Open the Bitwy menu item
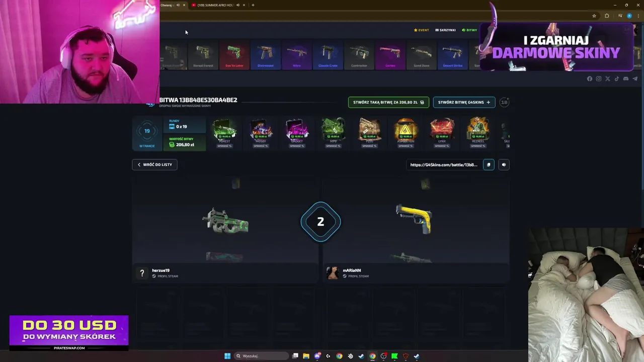This screenshot has height=362, width=644. (469, 30)
